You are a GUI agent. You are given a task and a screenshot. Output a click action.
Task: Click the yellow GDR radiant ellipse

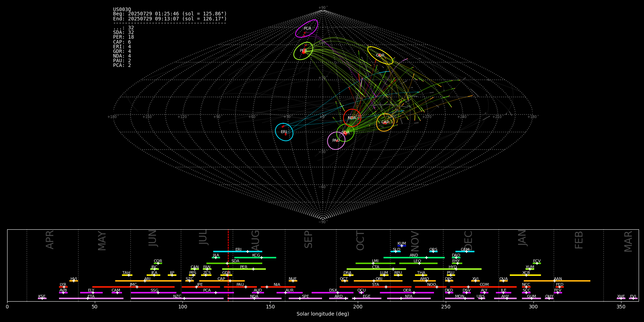380,55
